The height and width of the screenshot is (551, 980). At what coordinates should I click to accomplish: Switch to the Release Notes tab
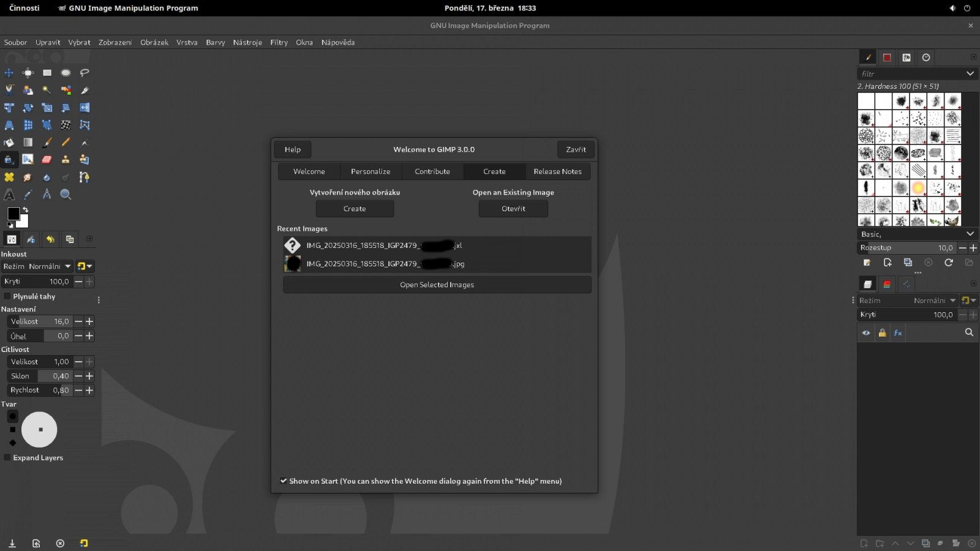(557, 171)
